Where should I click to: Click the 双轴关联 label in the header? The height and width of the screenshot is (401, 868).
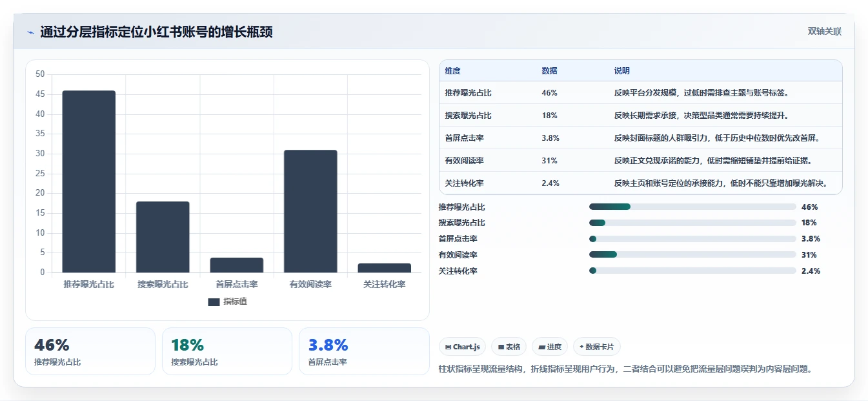click(825, 32)
